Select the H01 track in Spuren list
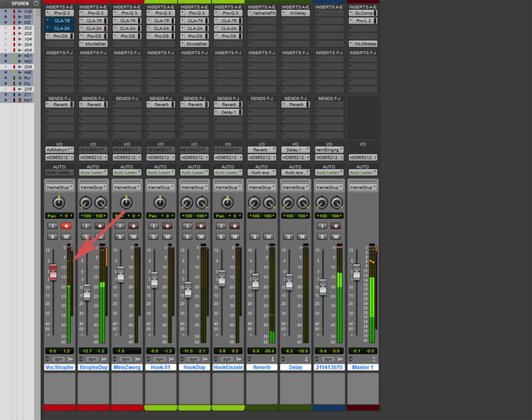This screenshot has width=532, height=420. (28, 55)
